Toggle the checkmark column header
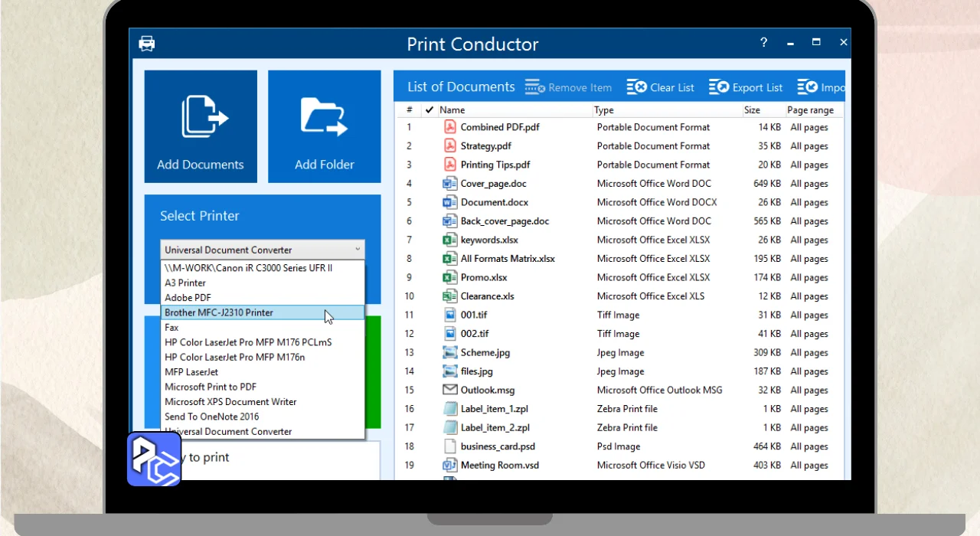 [x=429, y=109]
